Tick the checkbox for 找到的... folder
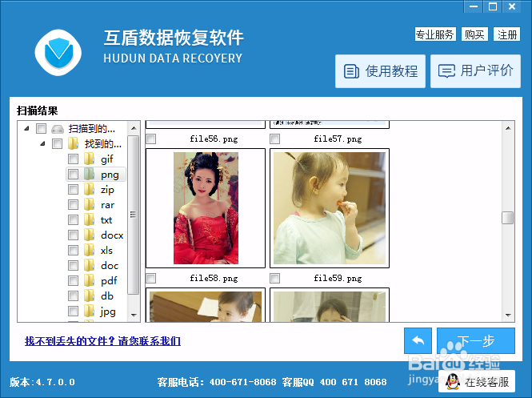532x398 pixels. point(57,143)
